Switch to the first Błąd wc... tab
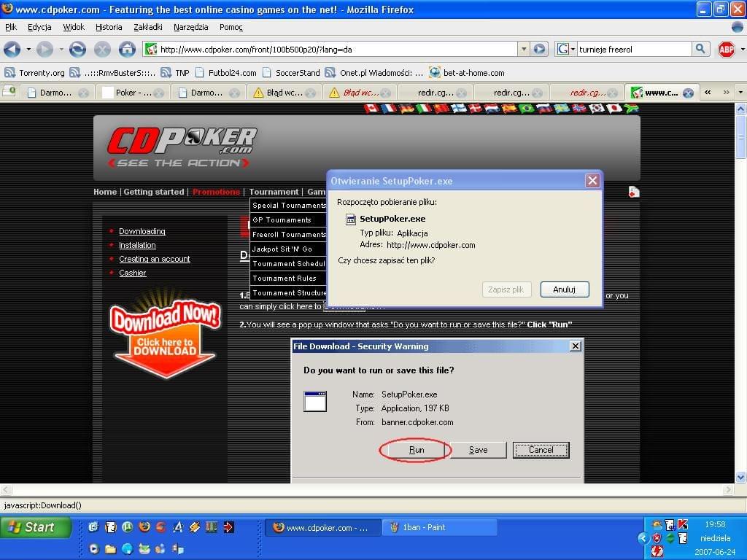Viewport: 747px width, 560px height. click(285, 93)
